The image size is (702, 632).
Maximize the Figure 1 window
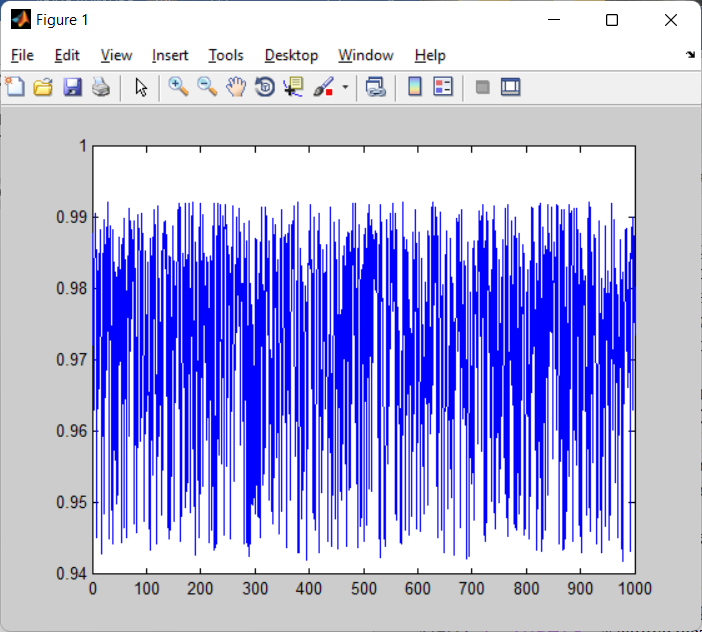point(612,20)
